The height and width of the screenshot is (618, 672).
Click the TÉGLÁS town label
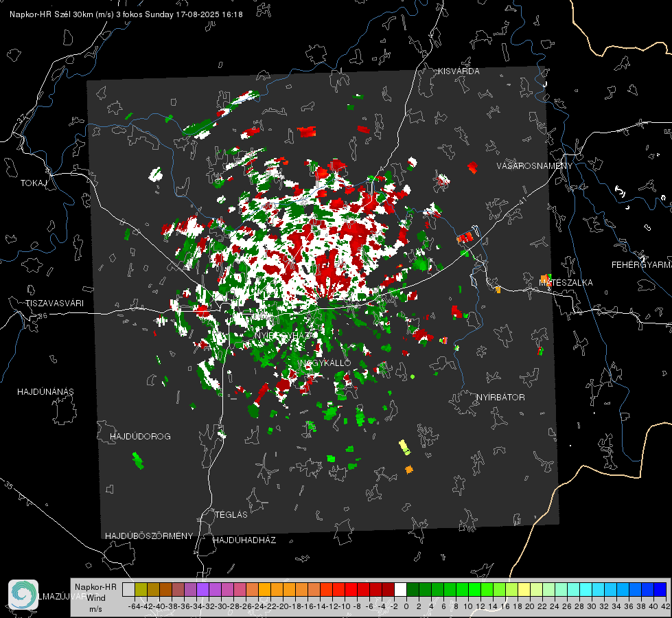[231, 515]
